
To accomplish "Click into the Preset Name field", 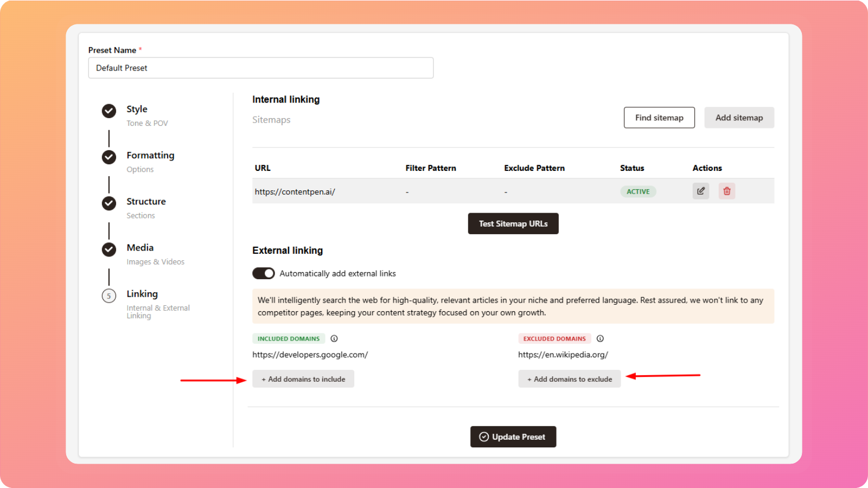I will tap(260, 68).
